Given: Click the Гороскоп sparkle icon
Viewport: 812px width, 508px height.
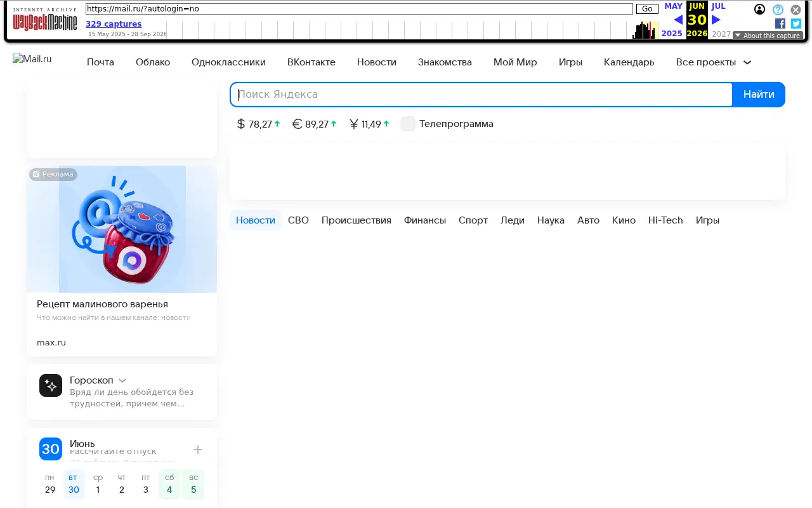Looking at the screenshot, I should click(51, 385).
